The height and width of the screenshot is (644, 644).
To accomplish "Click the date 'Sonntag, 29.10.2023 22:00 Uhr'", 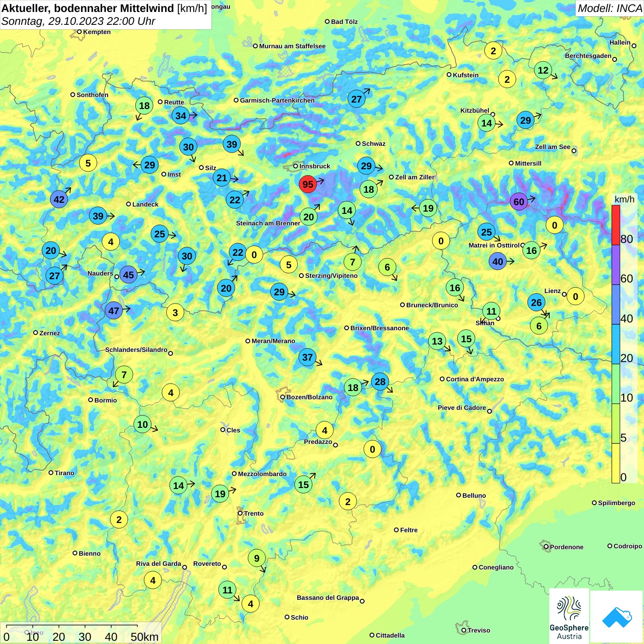I will pyautogui.click(x=78, y=21).
